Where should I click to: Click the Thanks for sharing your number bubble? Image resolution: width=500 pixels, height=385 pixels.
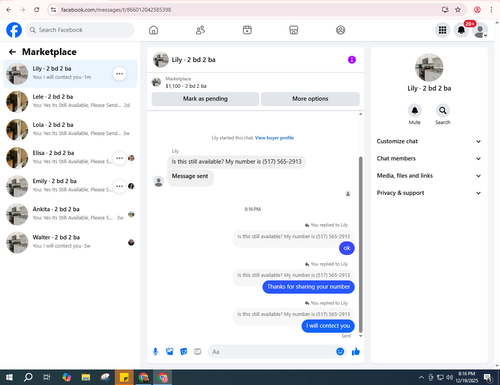pyautogui.click(x=308, y=287)
